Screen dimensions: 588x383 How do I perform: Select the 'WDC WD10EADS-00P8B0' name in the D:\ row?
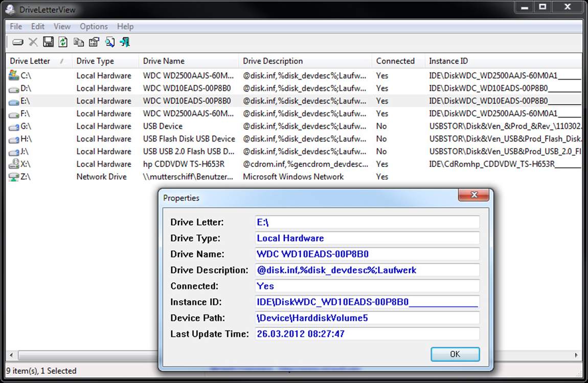pyautogui.click(x=187, y=88)
